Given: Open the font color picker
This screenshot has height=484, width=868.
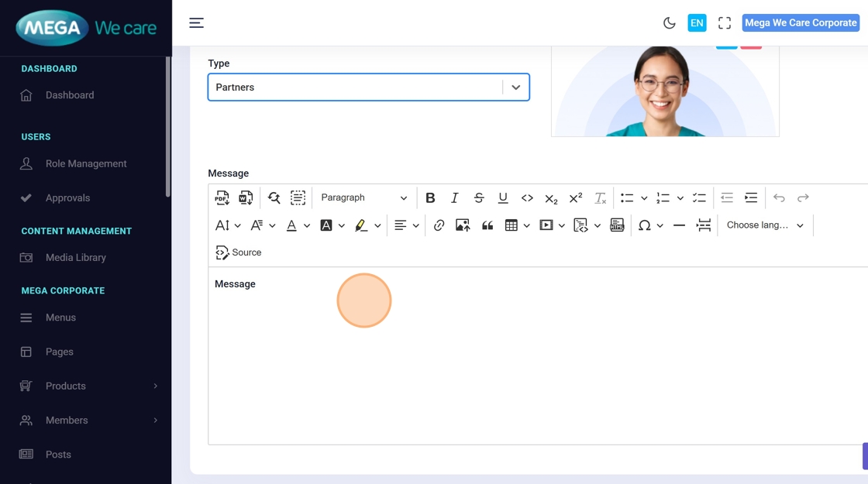Looking at the screenshot, I should tap(292, 225).
